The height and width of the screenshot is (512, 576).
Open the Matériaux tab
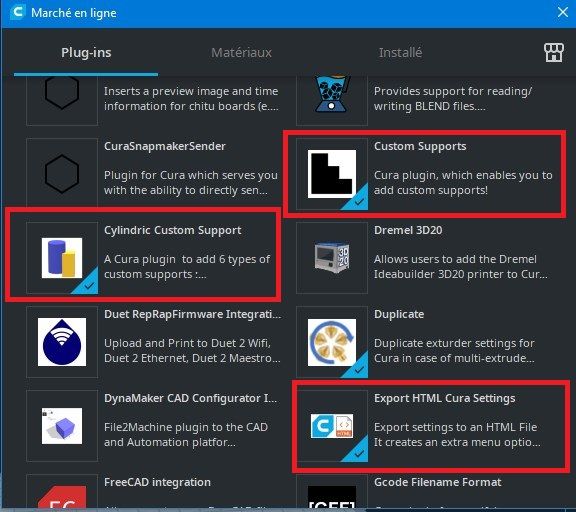pyautogui.click(x=241, y=53)
